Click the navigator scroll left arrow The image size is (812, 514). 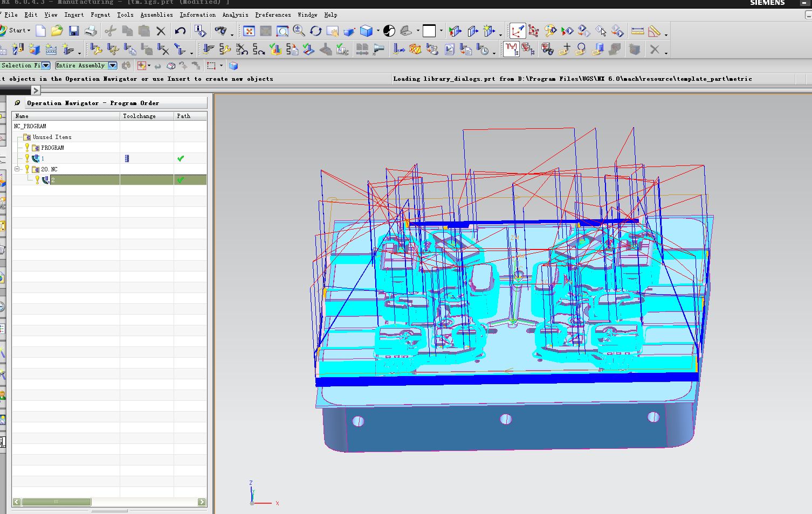click(17, 502)
